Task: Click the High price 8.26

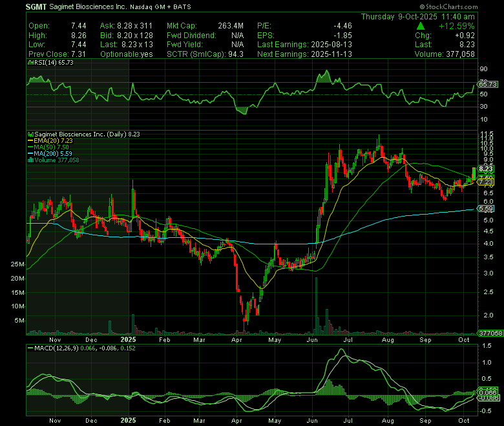Action: (79, 36)
